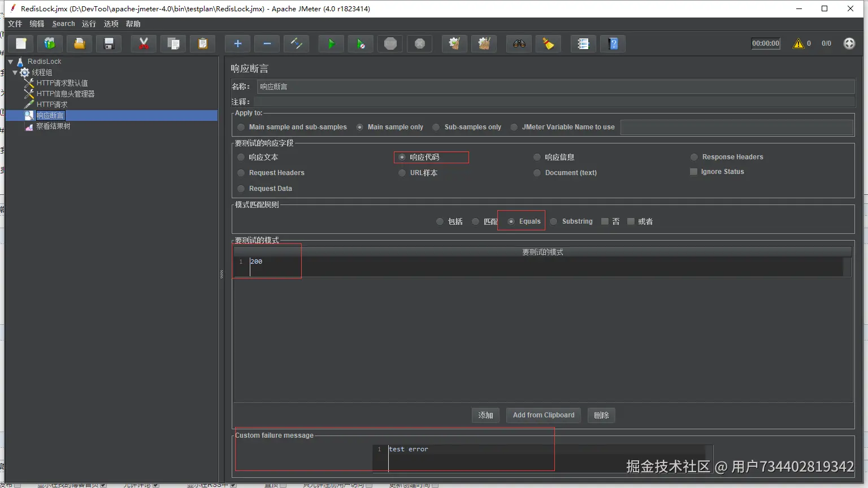Select JMeter Variable Name to use radio

(514, 127)
